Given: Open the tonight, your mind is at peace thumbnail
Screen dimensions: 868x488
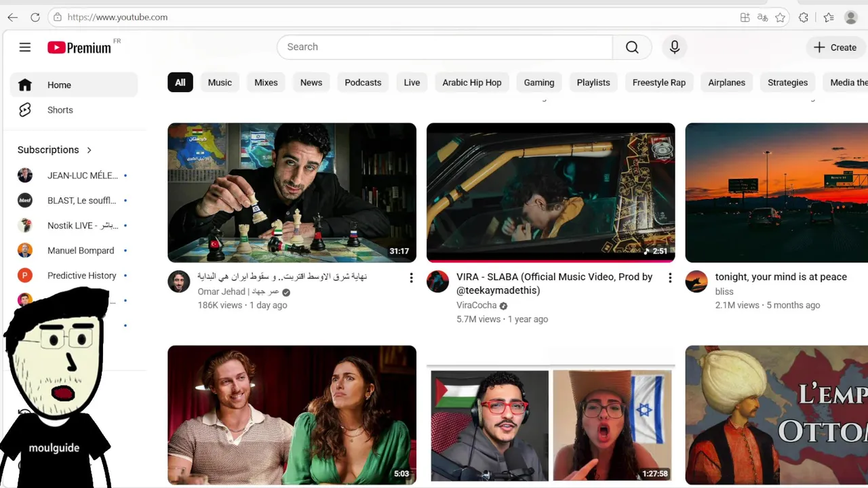Looking at the screenshot, I should [x=776, y=192].
